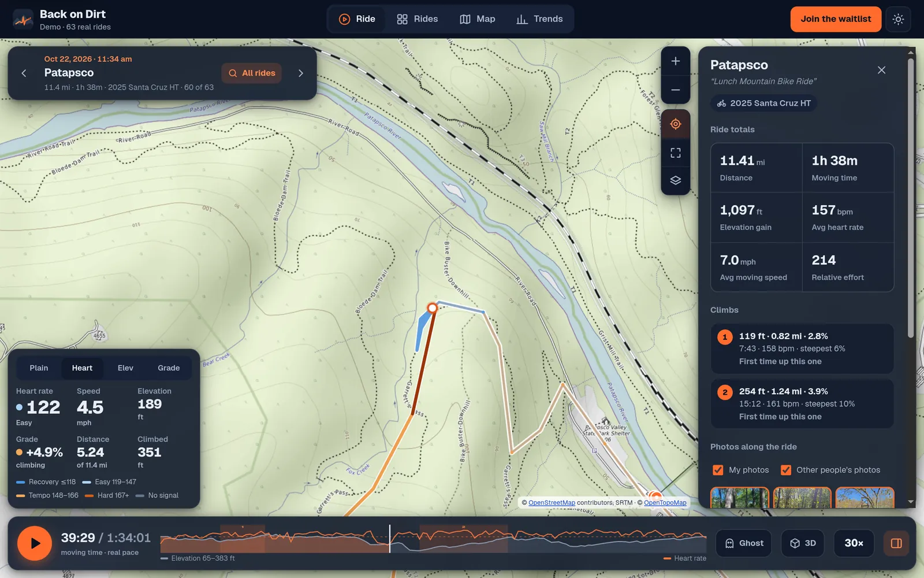Select climb 1 card 119 ft

point(802,349)
